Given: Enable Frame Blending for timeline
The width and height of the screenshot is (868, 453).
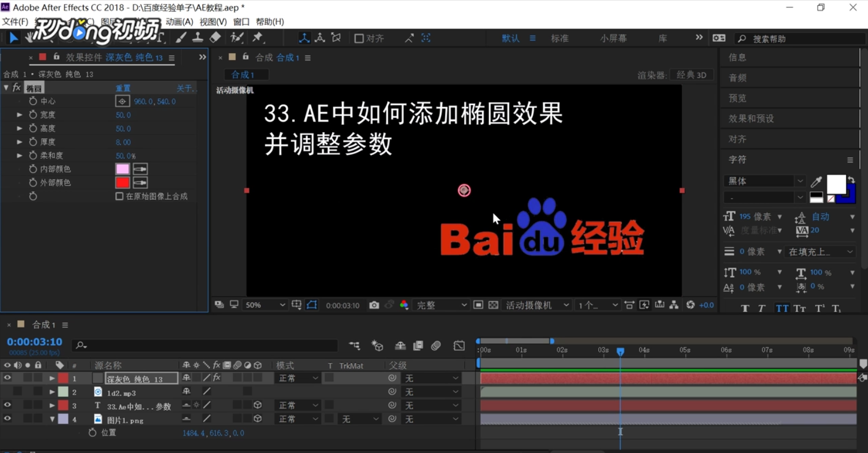Looking at the screenshot, I should point(418,345).
